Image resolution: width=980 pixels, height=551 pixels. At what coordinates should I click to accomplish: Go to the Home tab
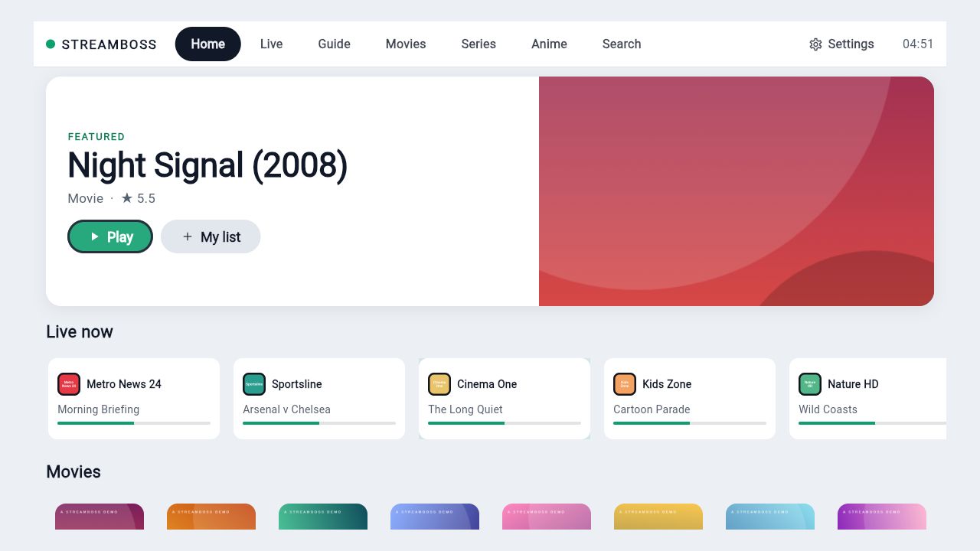[208, 44]
